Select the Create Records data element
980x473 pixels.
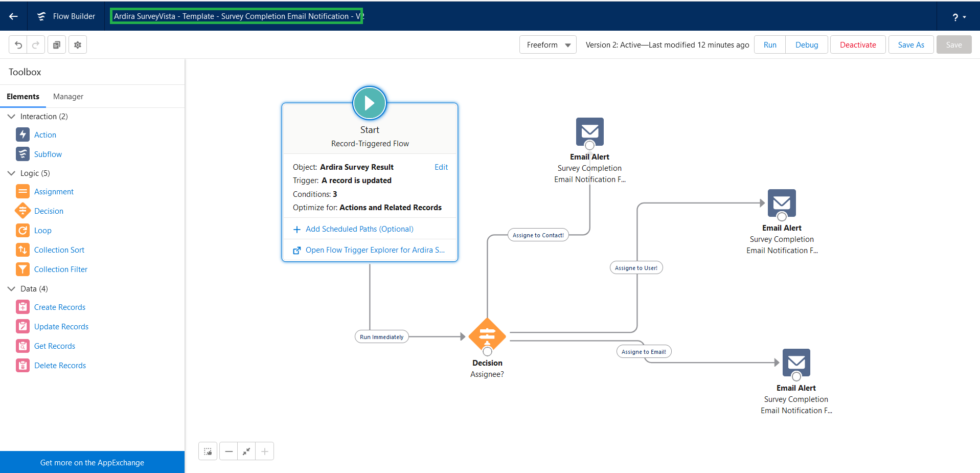point(60,307)
